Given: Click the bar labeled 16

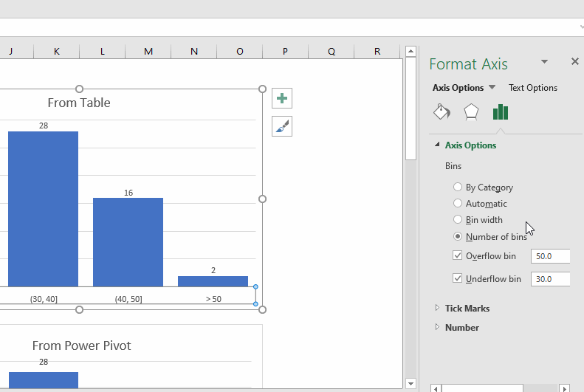Looking at the screenshot, I should 128,242.
